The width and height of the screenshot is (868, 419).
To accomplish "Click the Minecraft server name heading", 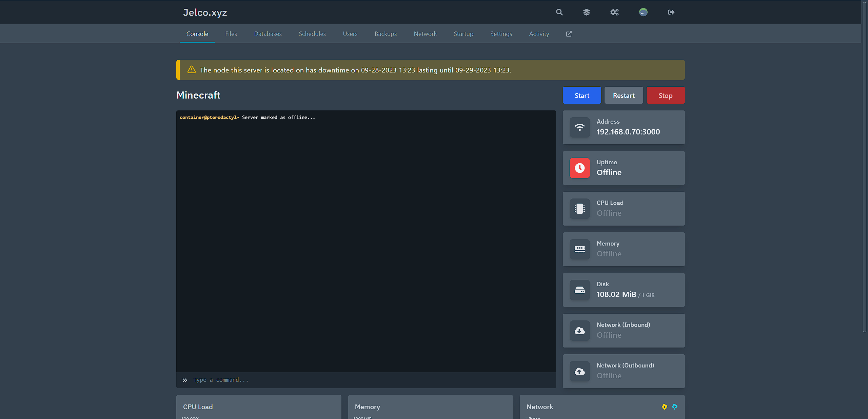I will (x=198, y=95).
